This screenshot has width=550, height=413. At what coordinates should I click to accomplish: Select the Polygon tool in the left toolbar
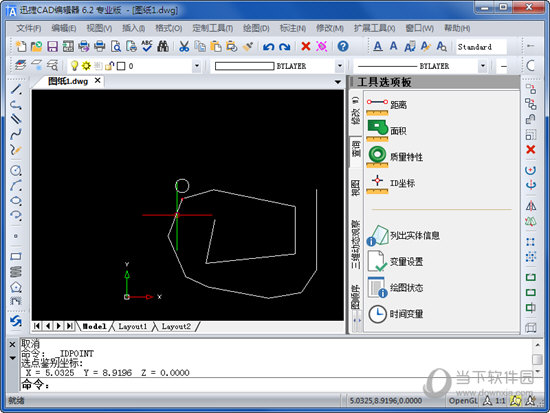[x=16, y=287]
